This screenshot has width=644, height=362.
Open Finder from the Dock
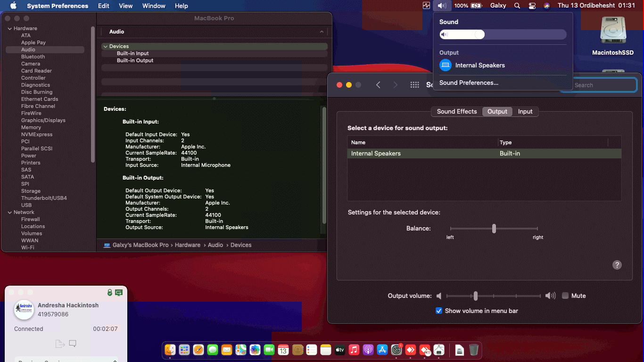coord(170,350)
